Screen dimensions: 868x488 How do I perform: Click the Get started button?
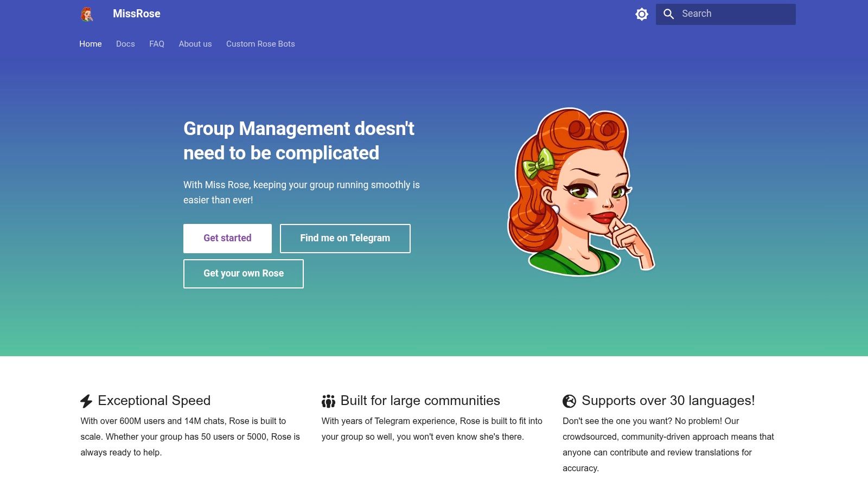(227, 239)
